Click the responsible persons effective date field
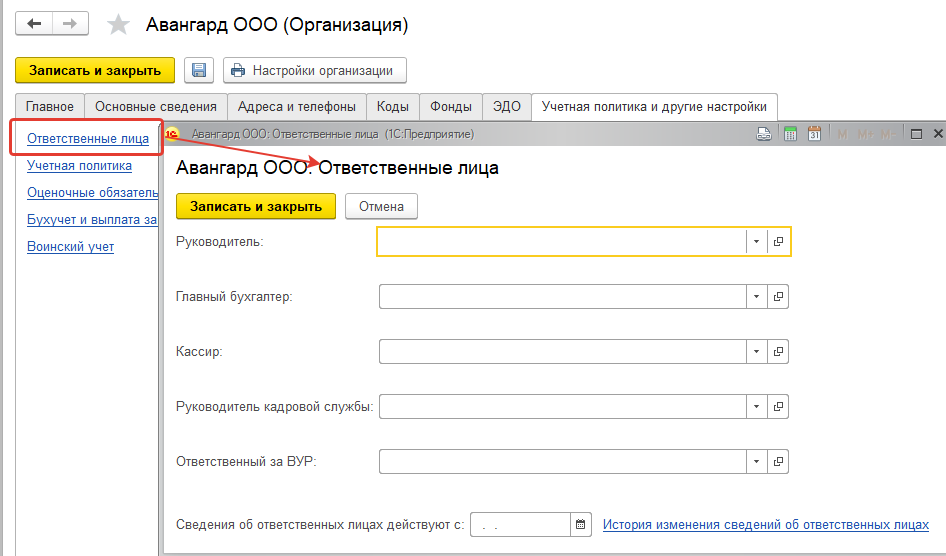The image size is (946, 556). [x=520, y=524]
